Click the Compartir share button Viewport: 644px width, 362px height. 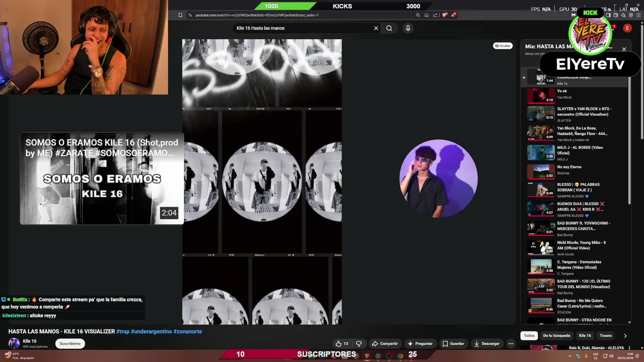pyautogui.click(x=384, y=343)
